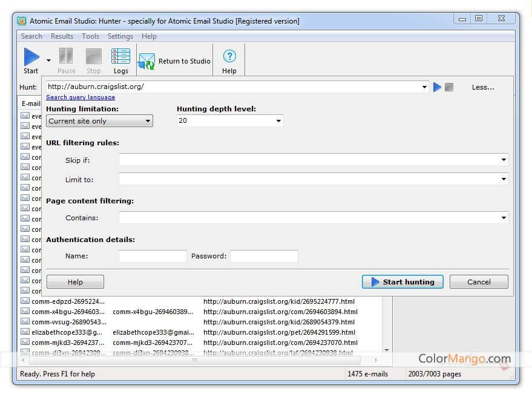The width and height of the screenshot is (532, 397).
Task: Open the Hunting limitation dropdown
Action: [99, 121]
